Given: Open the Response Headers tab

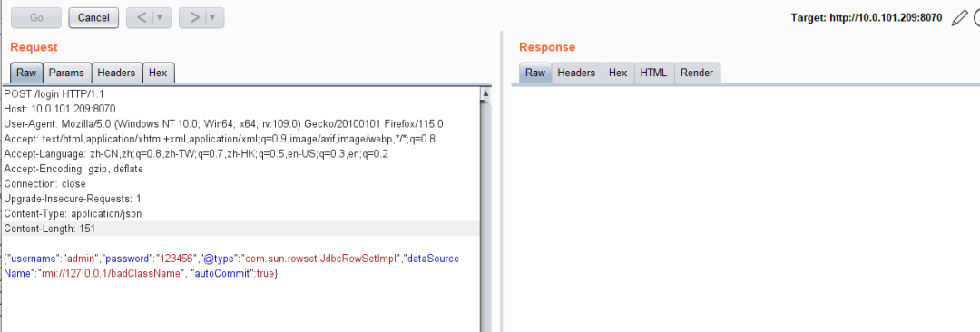Looking at the screenshot, I should tap(576, 73).
